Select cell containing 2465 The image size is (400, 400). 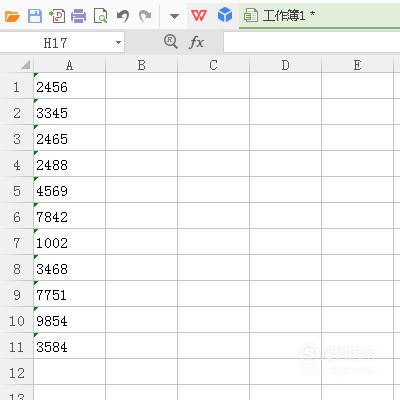(69, 139)
